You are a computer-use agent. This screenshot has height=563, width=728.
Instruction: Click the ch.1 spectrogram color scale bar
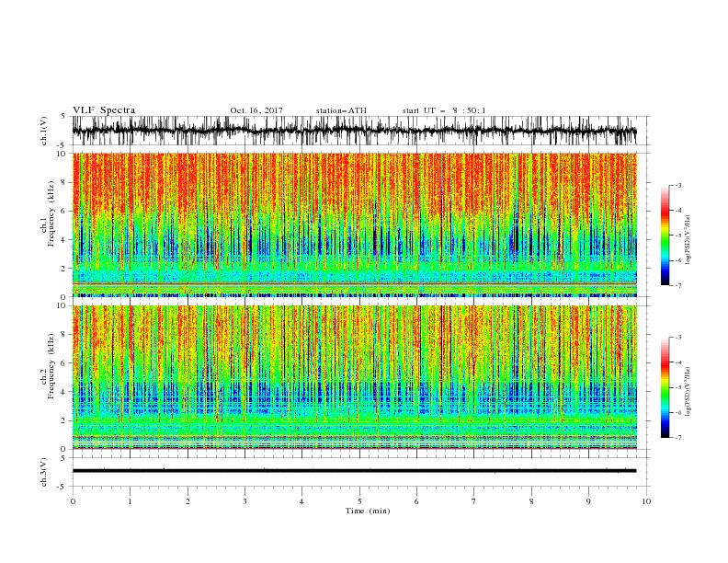pyautogui.click(x=665, y=235)
